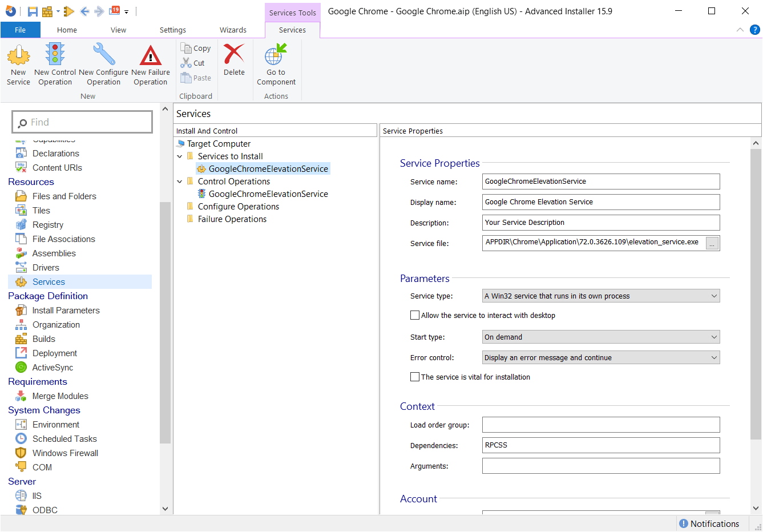This screenshot has width=763, height=532.
Task: Open the Content URIs page
Action: [x=57, y=167]
